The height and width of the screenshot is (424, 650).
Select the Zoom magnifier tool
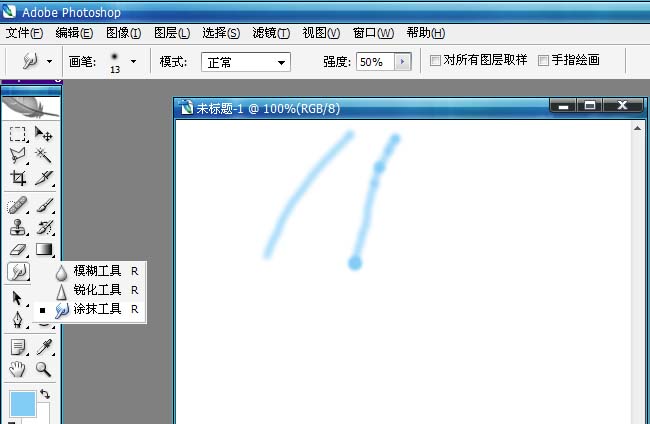44,369
